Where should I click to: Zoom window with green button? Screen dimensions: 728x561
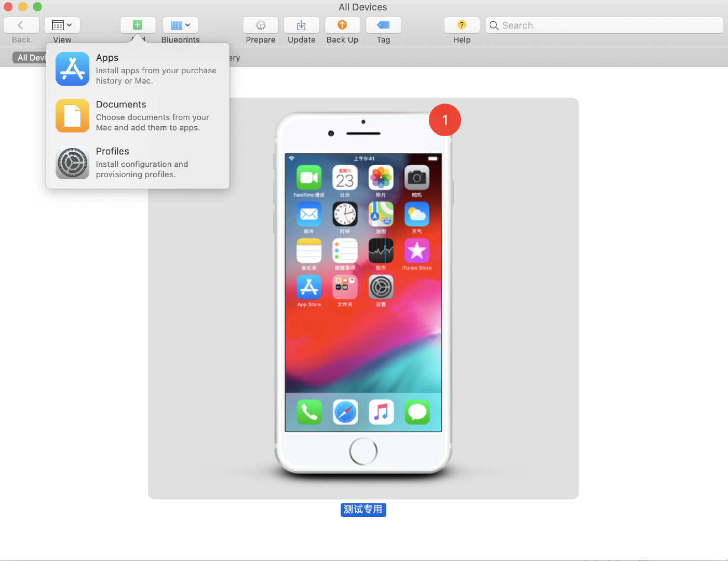[37, 7]
